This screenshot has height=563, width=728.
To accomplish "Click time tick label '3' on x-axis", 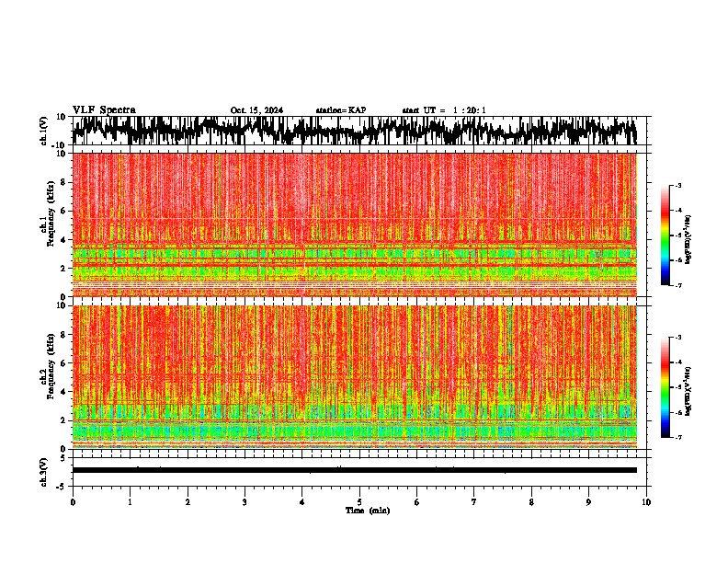I will coord(245,502).
